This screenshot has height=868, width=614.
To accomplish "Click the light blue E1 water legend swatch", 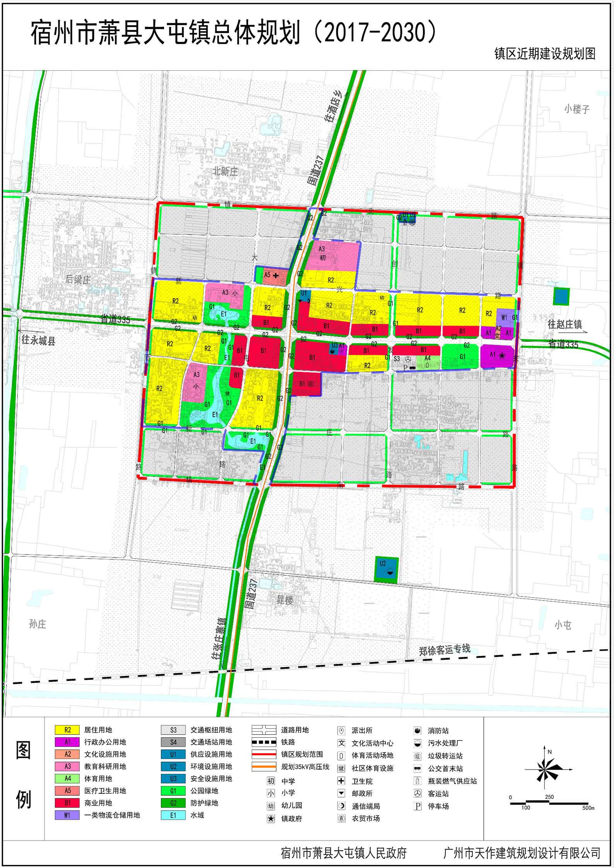I will (173, 815).
